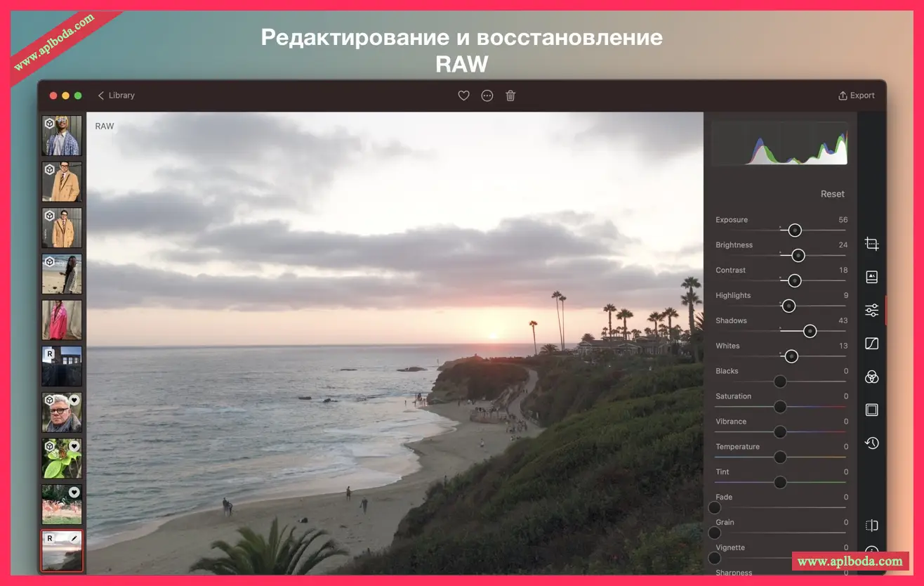This screenshot has height=586, width=924.
Task: Open the Frame/border tool icon
Action: point(871,410)
